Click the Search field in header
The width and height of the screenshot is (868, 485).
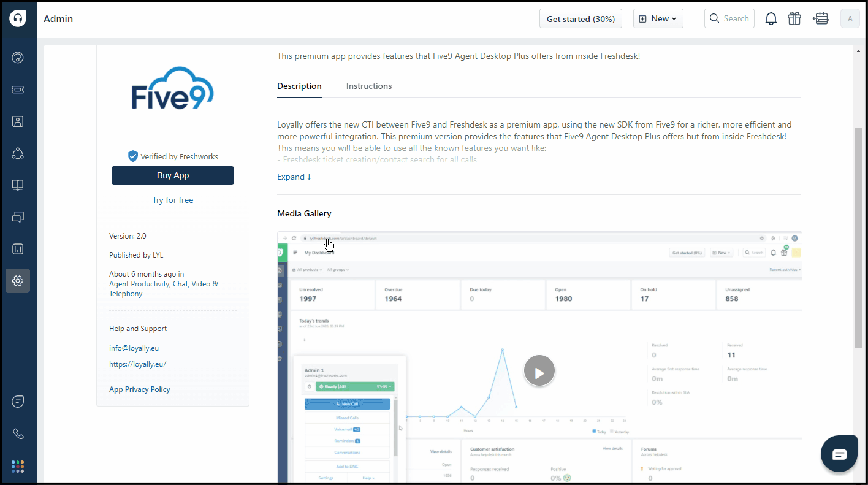coord(729,18)
